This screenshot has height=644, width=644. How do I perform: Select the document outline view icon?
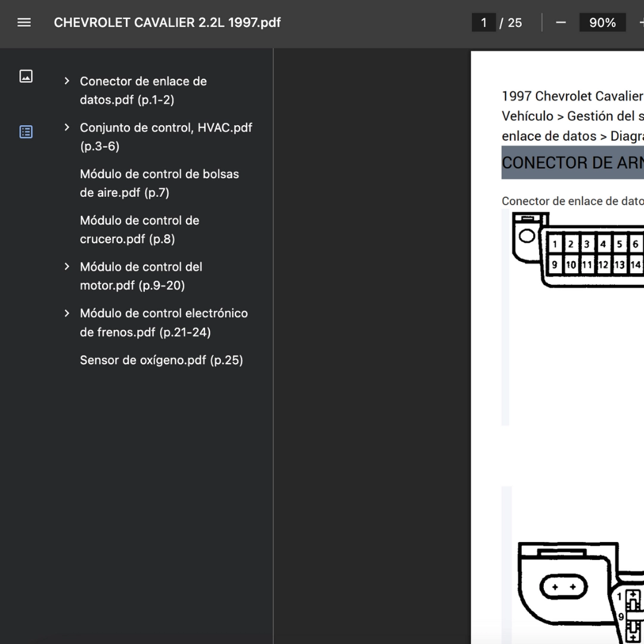pyautogui.click(x=26, y=132)
